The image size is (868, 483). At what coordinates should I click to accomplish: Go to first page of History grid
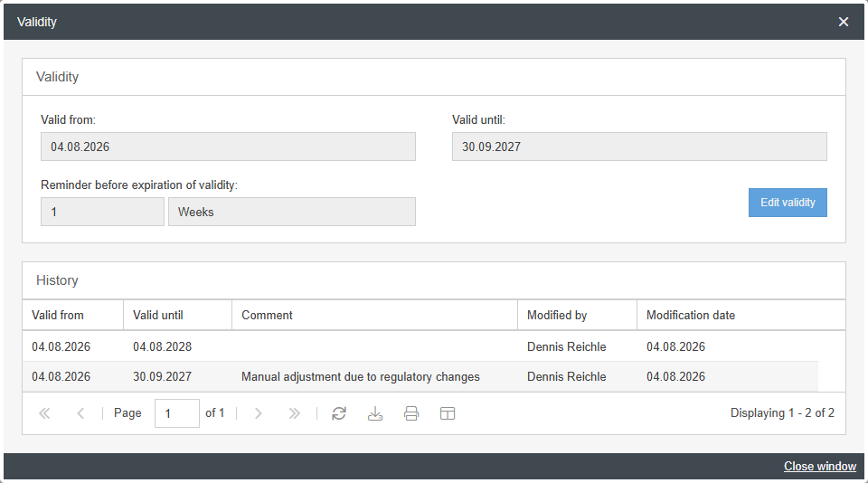pyautogui.click(x=44, y=413)
